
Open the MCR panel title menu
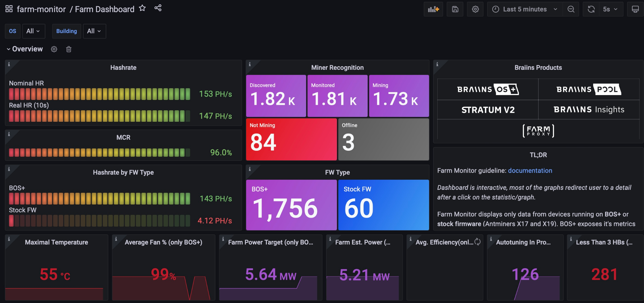(x=124, y=138)
